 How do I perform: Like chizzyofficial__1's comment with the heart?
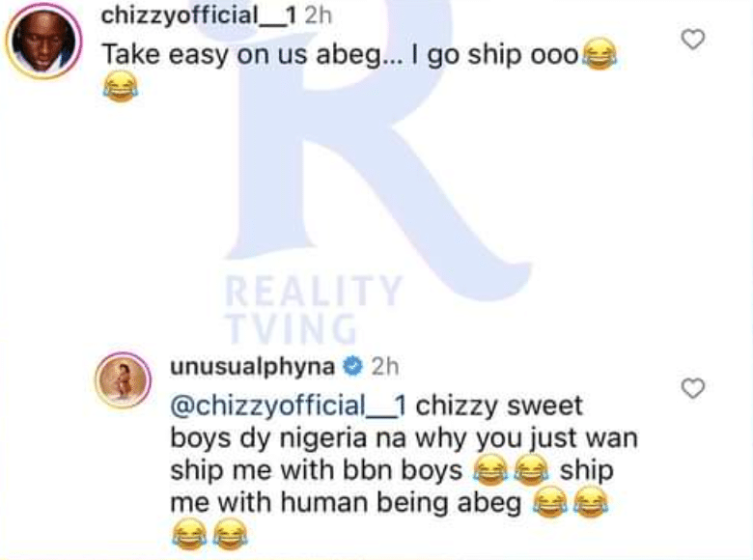pyautogui.click(x=693, y=40)
